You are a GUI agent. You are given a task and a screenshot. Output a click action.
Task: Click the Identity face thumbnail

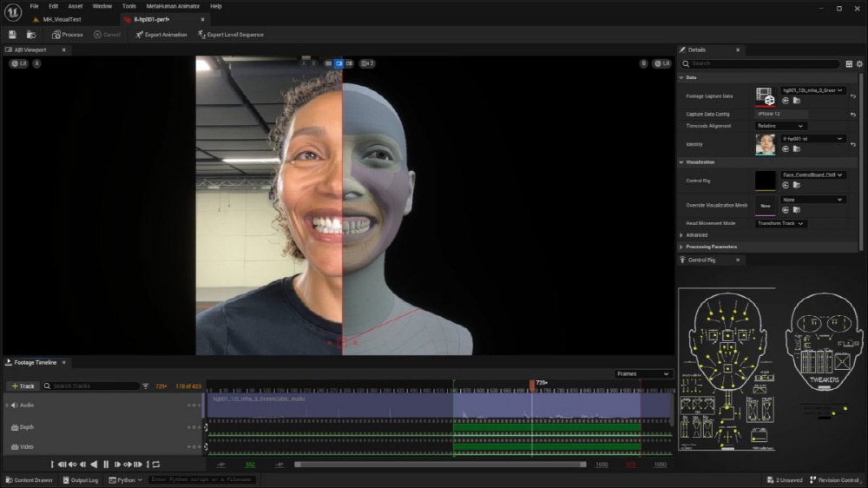765,144
